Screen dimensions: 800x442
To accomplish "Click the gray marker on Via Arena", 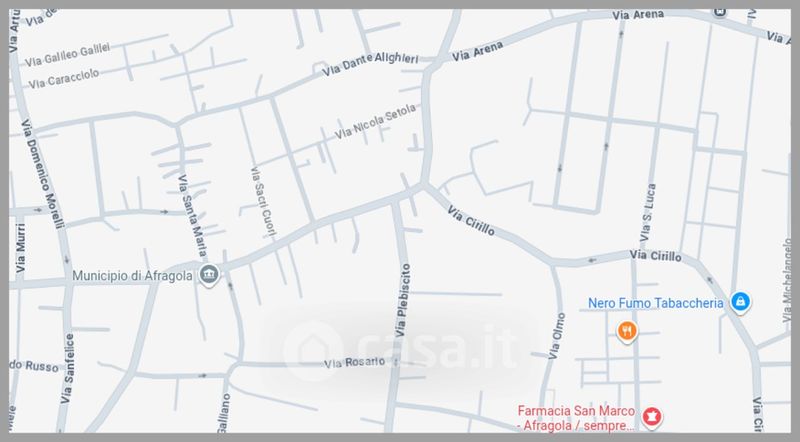I will click(x=720, y=12).
